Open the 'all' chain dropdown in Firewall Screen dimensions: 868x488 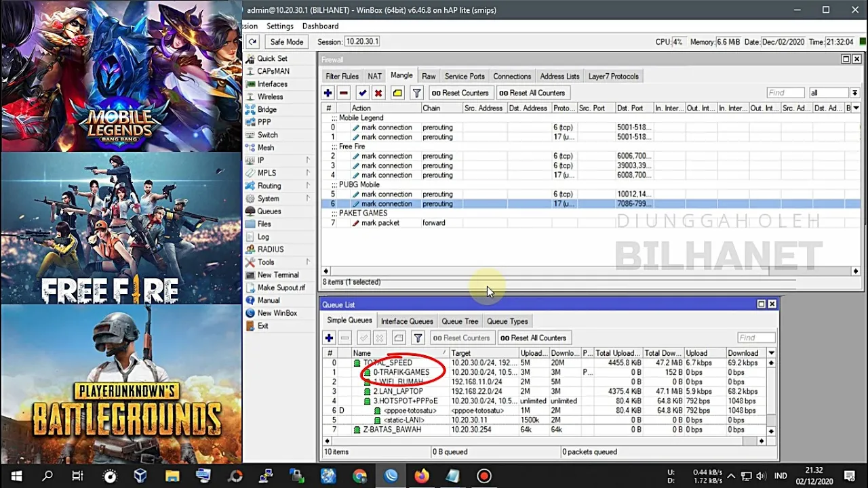(854, 93)
